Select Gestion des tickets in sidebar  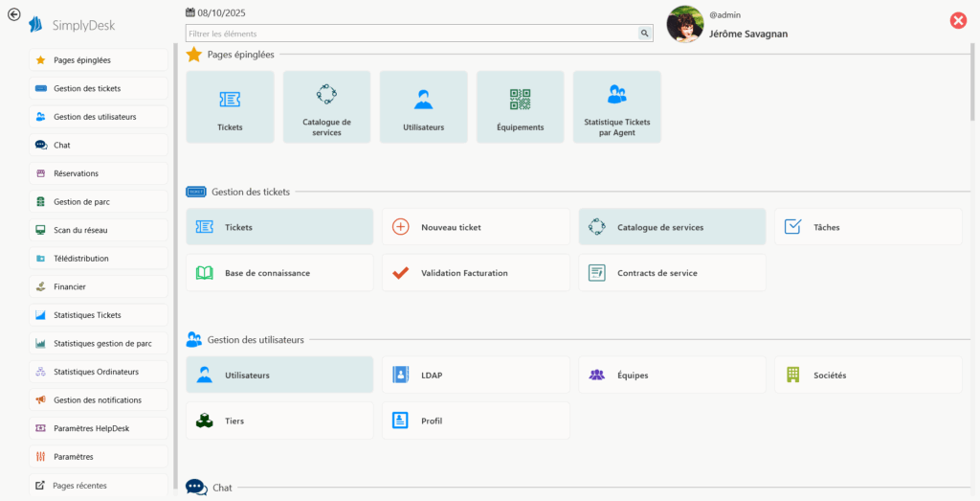pyautogui.click(x=98, y=88)
